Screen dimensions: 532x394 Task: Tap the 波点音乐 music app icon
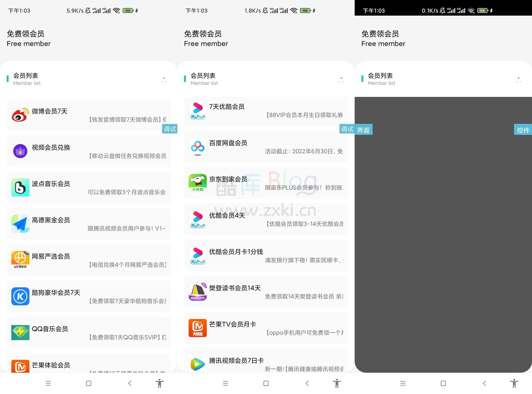(20, 188)
